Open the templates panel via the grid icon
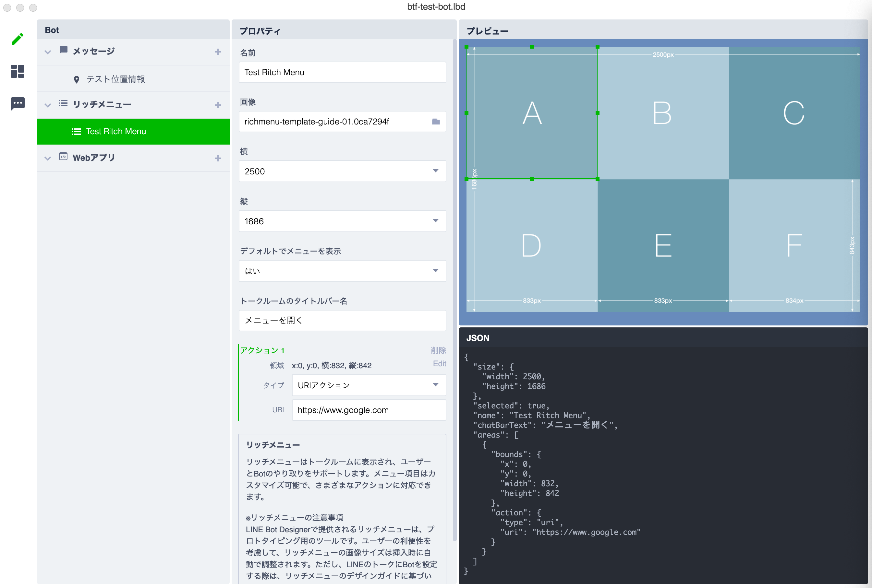 point(17,71)
